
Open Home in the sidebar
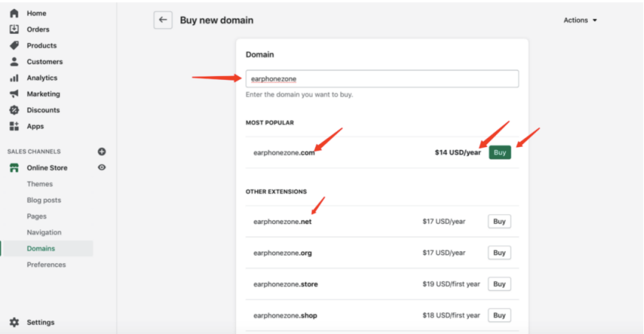(x=36, y=13)
